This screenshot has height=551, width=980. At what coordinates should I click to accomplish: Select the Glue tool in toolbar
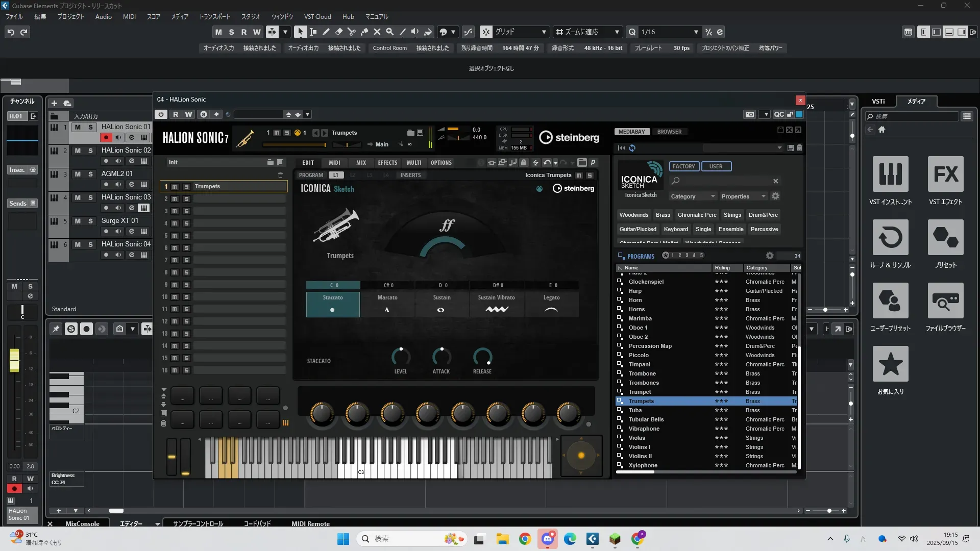click(x=364, y=32)
